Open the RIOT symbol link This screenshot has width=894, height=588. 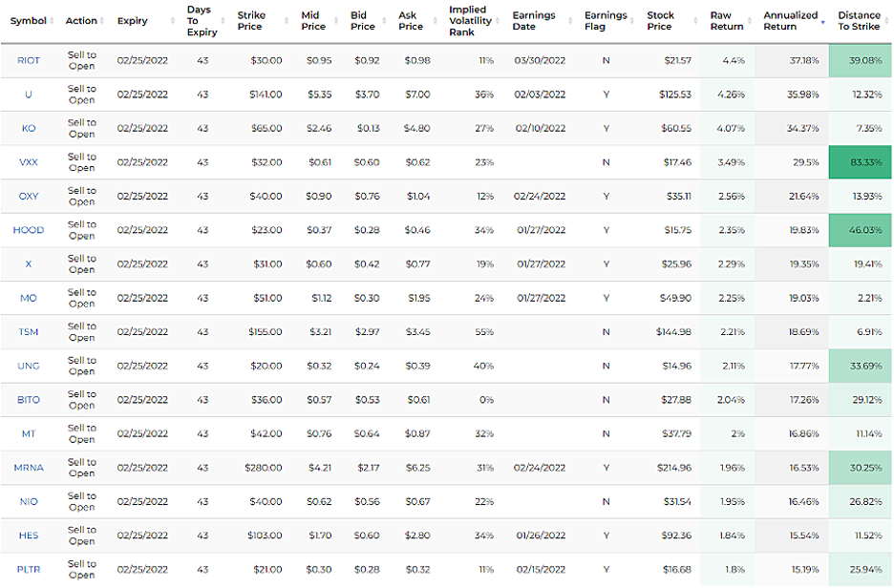click(x=29, y=60)
